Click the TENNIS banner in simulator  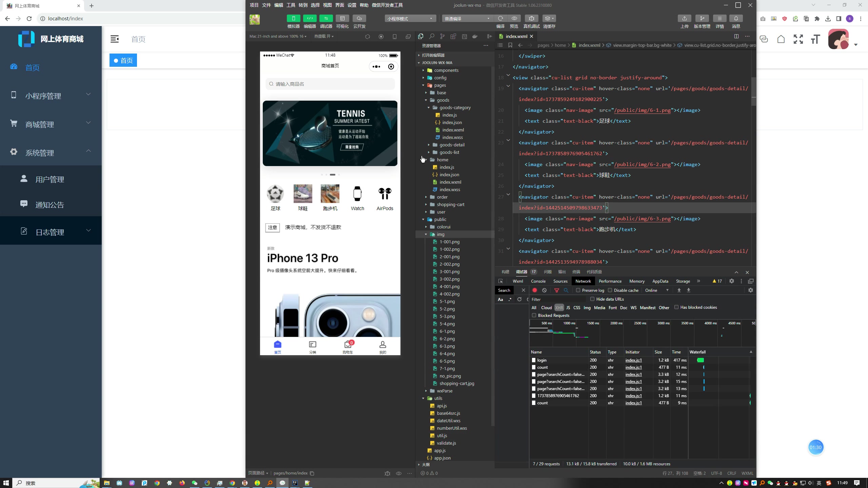click(330, 133)
